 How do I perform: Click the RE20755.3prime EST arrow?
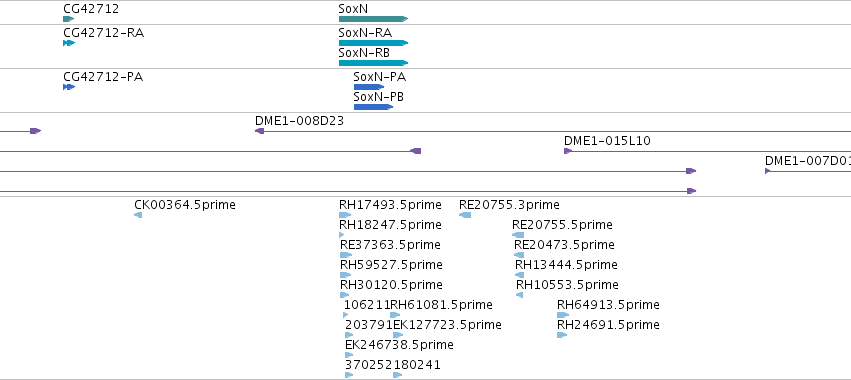465,215
